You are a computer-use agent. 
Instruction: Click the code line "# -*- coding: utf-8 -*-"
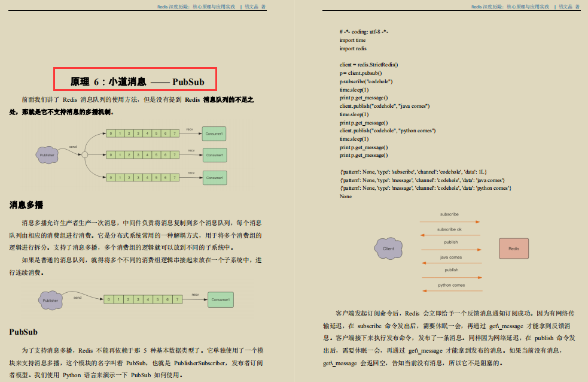pyautogui.click(x=364, y=32)
